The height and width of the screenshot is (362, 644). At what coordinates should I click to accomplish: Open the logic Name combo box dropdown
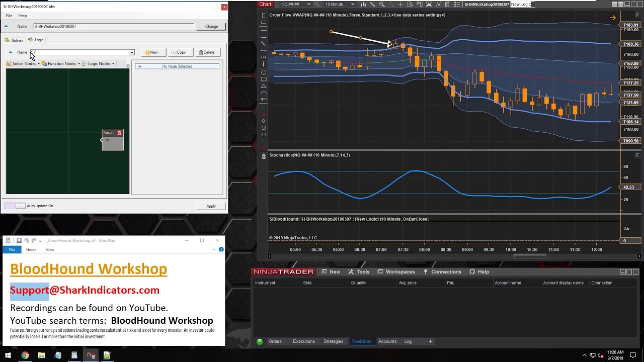point(132,52)
